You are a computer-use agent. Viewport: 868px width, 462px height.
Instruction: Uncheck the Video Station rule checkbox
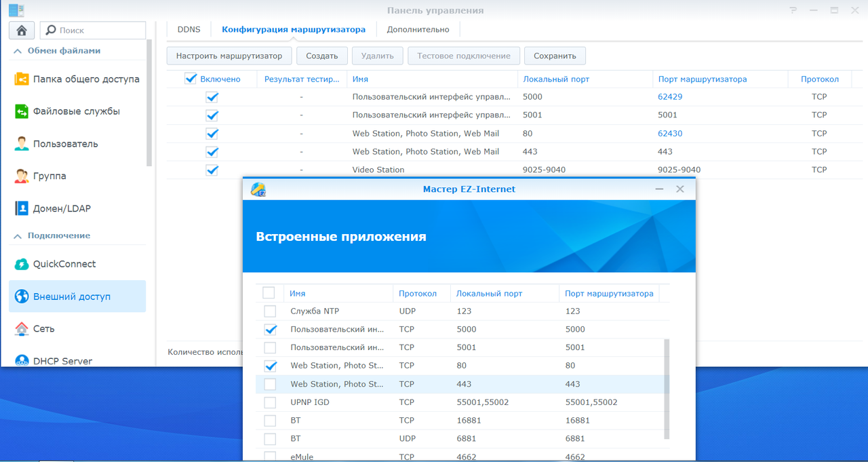[212, 170]
